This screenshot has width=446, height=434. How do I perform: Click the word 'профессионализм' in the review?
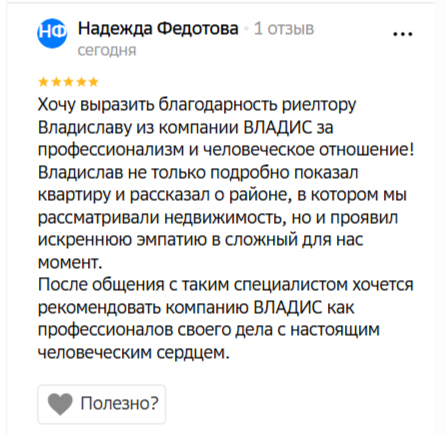(x=111, y=150)
